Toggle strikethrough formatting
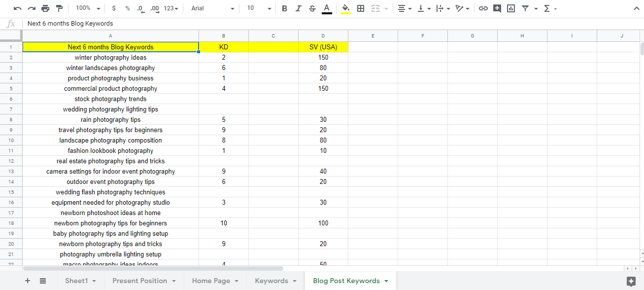Viewport: 644px width, 290px height. [x=312, y=8]
